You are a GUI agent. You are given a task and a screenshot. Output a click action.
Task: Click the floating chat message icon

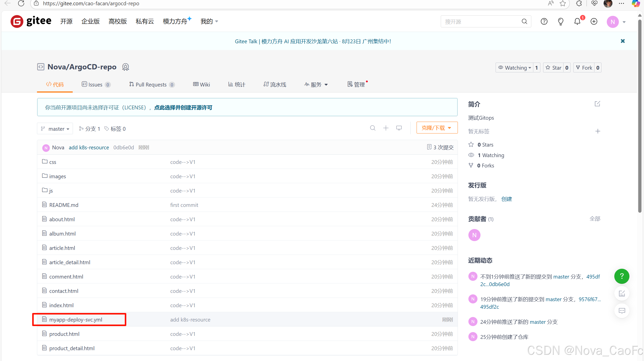(x=622, y=311)
